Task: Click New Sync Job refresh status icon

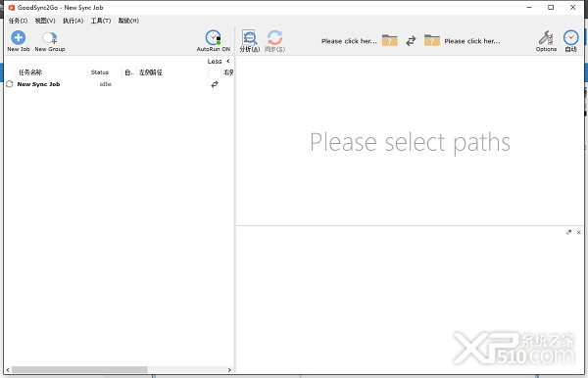Action: pyautogui.click(x=10, y=84)
